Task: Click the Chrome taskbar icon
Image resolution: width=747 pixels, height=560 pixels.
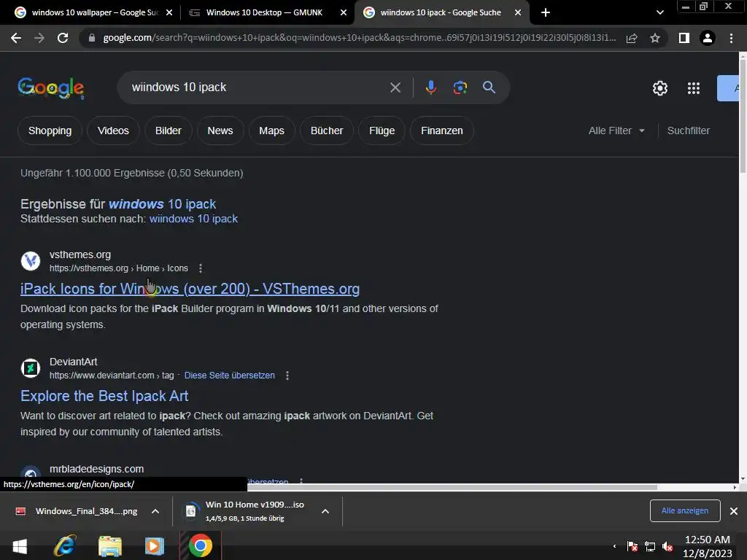Action: pyautogui.click(x=200, y=545)
